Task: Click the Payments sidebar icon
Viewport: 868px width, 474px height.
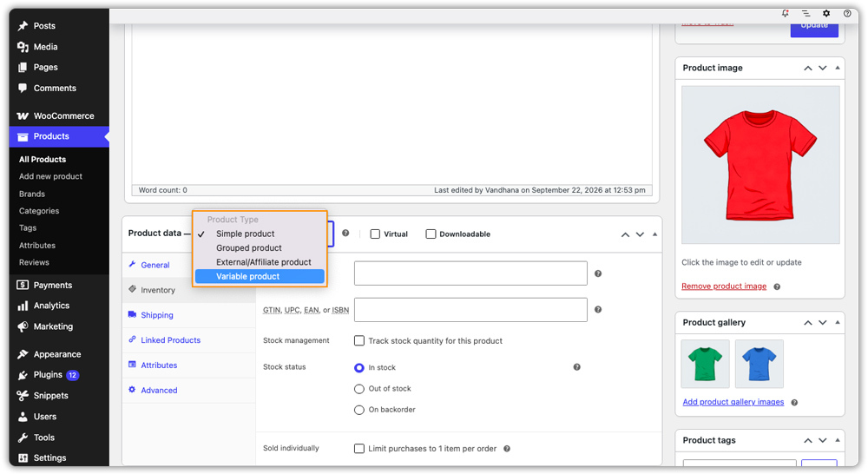Action: coord(23,285)
